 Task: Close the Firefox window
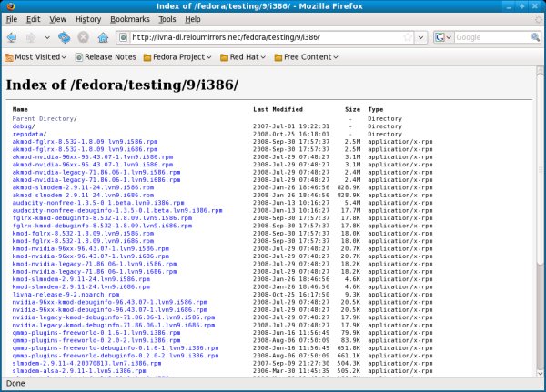click(535, 6)
